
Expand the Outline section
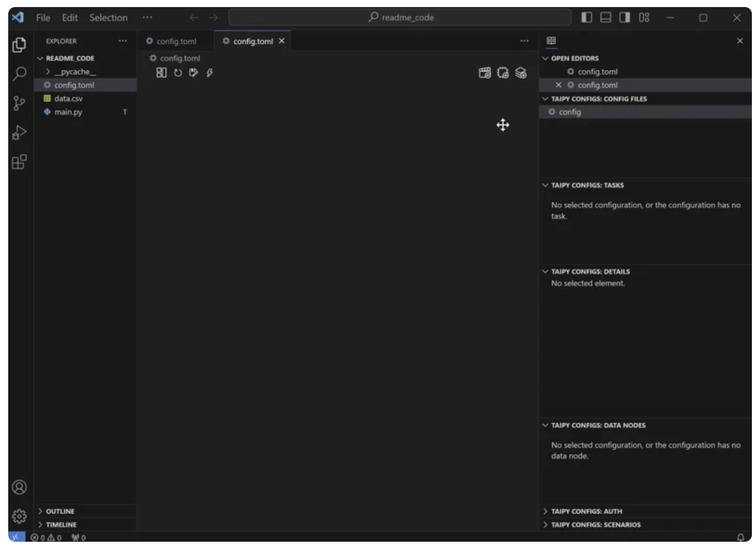coord(85,511)
